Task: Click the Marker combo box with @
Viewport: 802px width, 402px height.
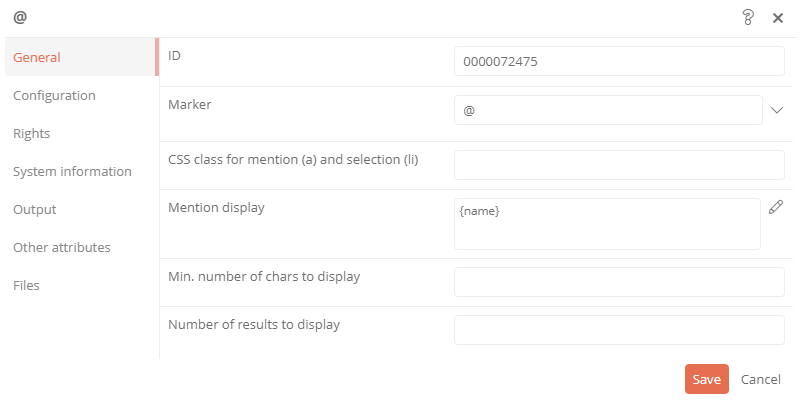Action: (x=608, y=110)
